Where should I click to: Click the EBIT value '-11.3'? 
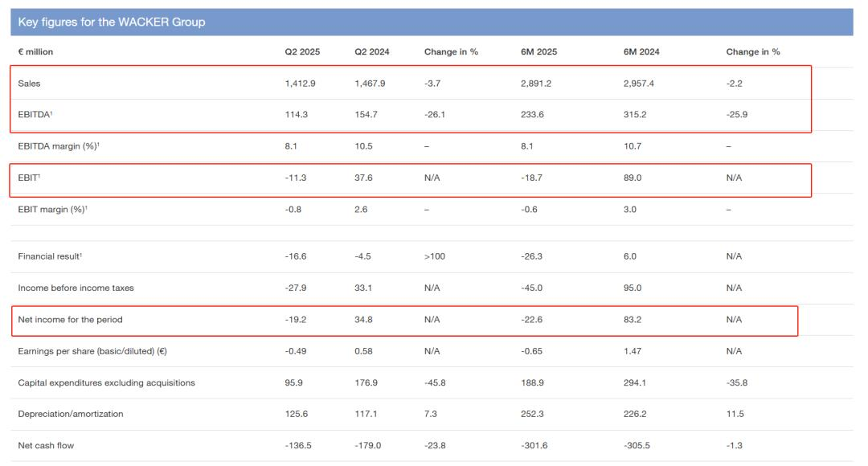(296, 178)
